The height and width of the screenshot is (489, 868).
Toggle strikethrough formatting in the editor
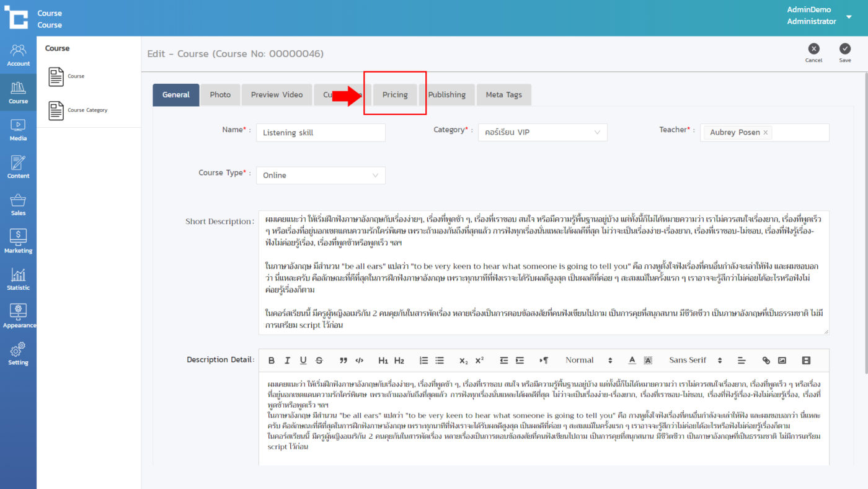click(x=319, y=361)
